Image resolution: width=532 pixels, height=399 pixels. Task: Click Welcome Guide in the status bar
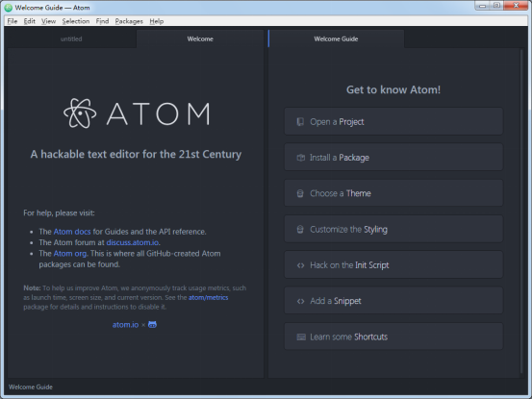[x=31, y=387]
